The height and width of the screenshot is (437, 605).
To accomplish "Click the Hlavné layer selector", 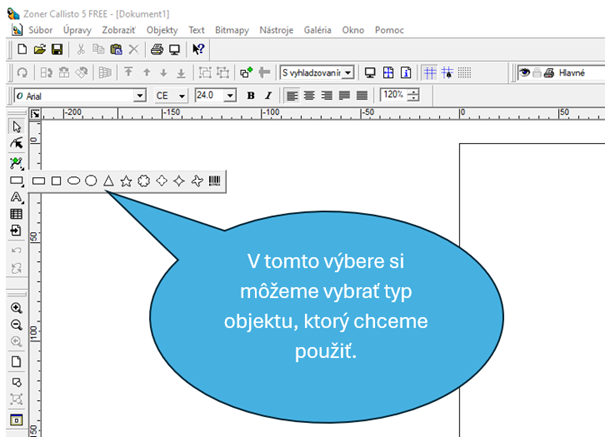I will coord(571,72).
